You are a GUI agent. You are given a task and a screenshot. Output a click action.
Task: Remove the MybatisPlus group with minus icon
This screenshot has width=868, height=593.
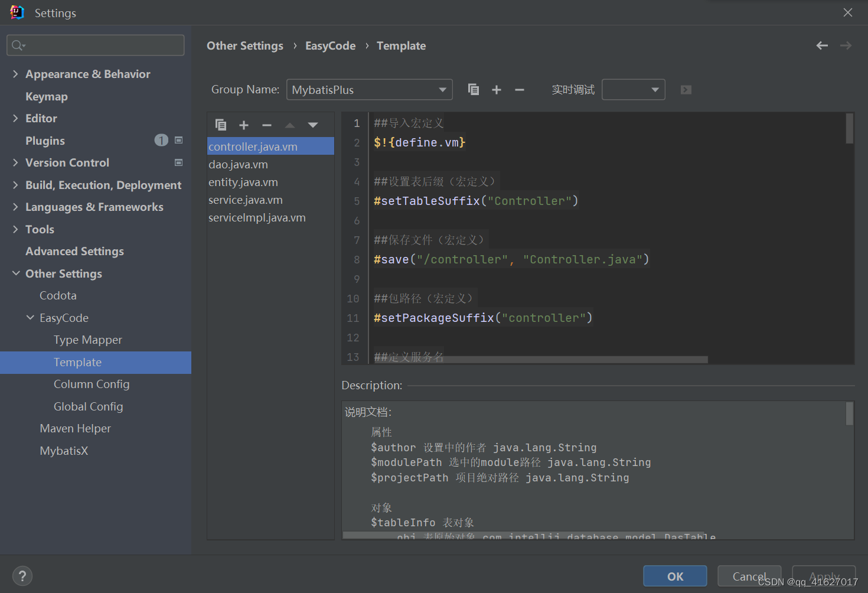[519, 89]
